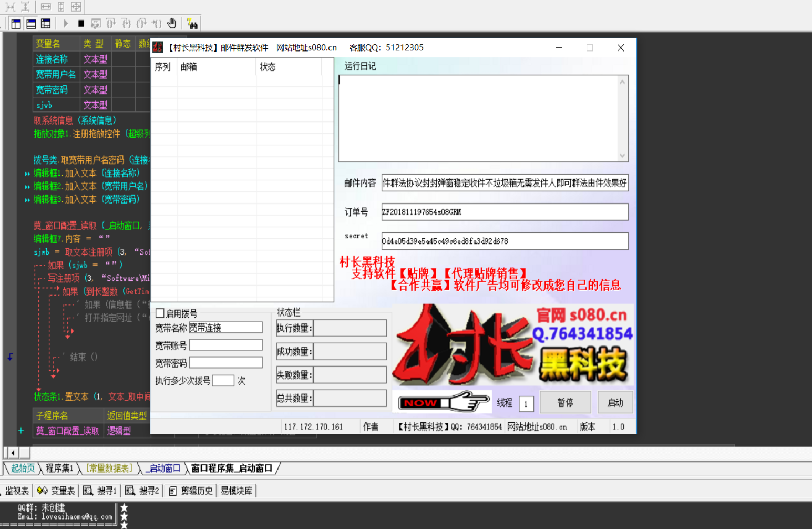
Task: Click the 执行数量 status value box
Action: [350, 328]
